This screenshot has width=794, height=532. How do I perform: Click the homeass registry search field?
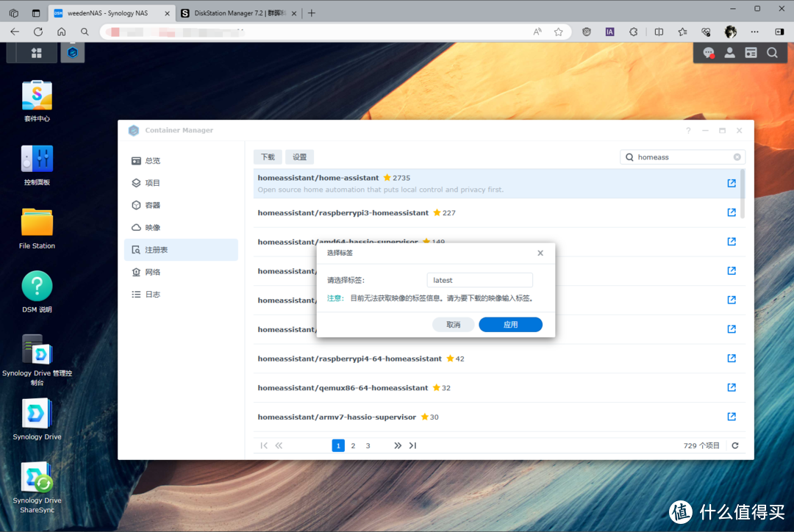(682, 157)
